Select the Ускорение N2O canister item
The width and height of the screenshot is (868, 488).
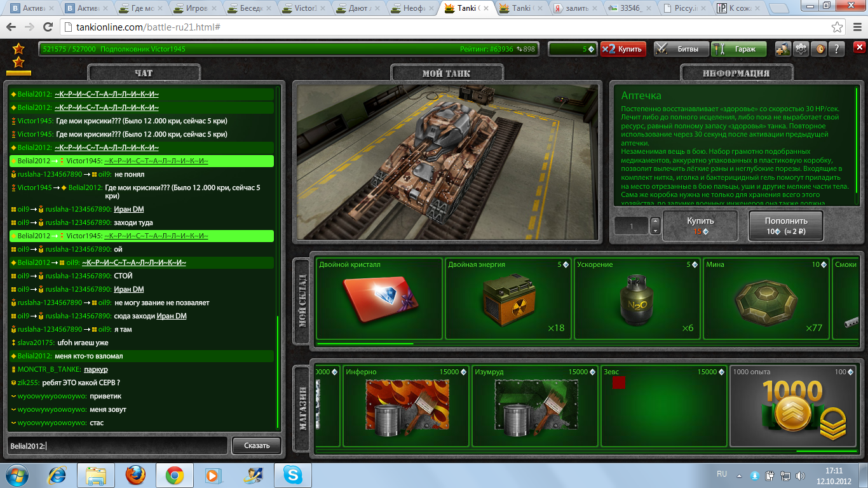tap(637, 299)
